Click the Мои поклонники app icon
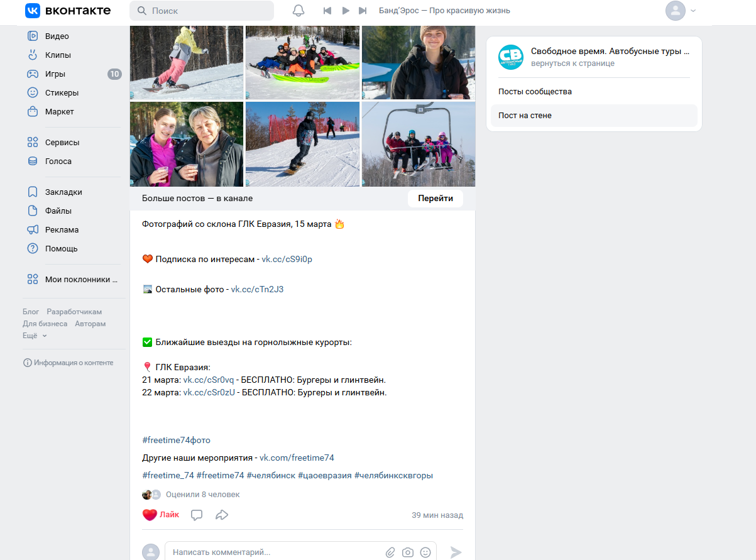756x560 pixels. [x=33, y=280]
